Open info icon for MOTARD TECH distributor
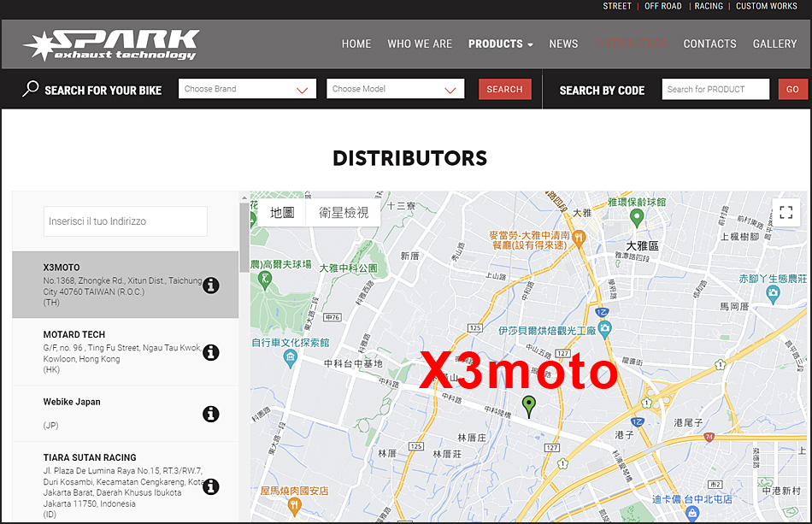 click(x=211, y=353)
